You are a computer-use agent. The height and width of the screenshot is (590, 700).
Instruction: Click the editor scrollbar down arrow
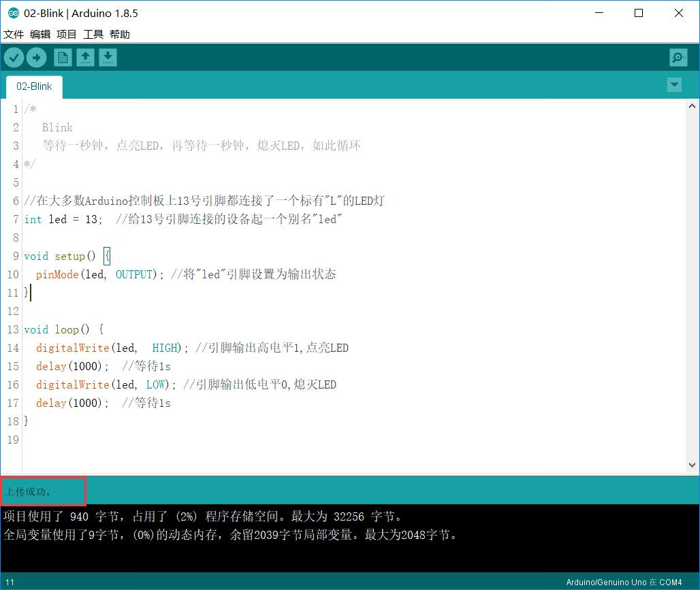[692, 465]
